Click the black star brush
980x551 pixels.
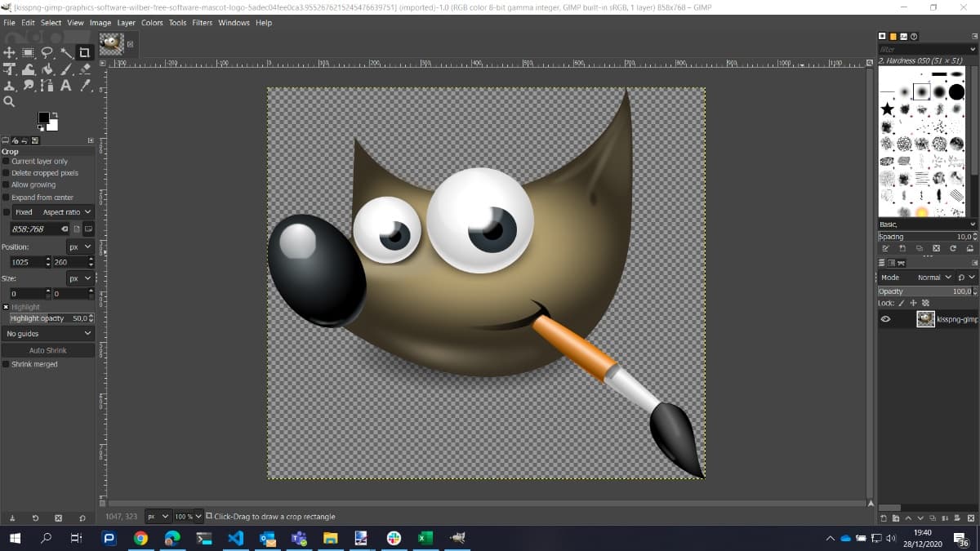pyautogui.click(x=888, y=109)
